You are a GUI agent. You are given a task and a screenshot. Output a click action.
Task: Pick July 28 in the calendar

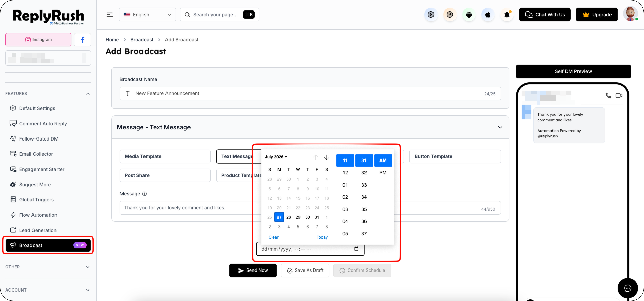click(289, 217)
